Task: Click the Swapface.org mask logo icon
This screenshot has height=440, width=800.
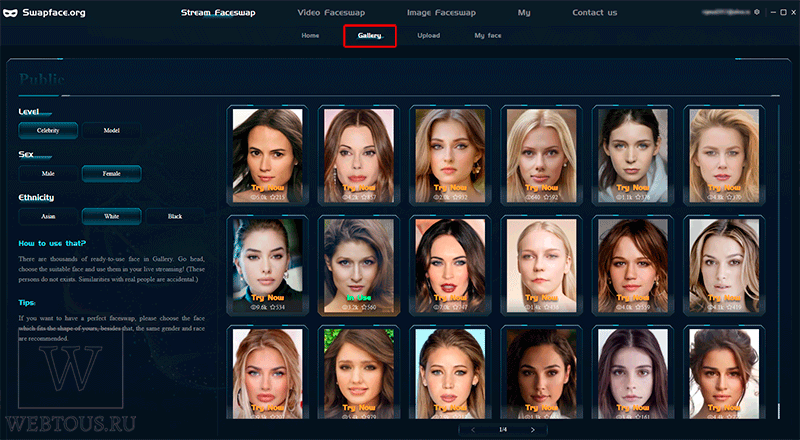Action: tap(10, 13)
